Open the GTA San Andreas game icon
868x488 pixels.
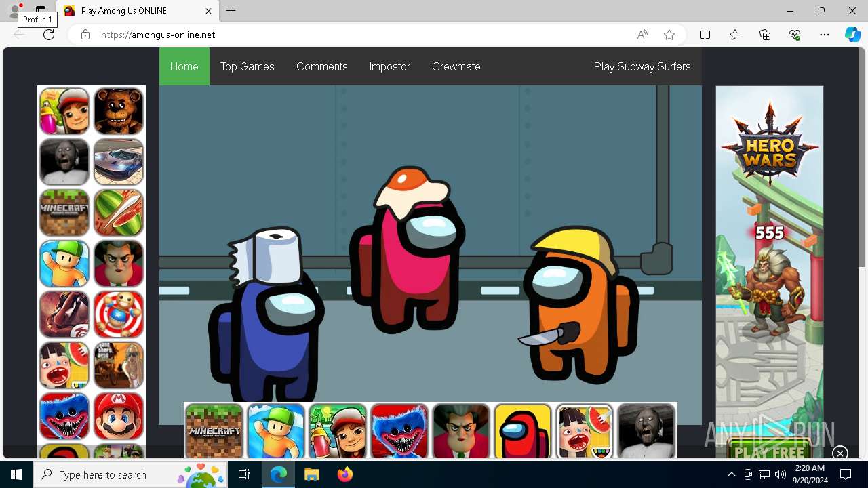tap(119, 365)
